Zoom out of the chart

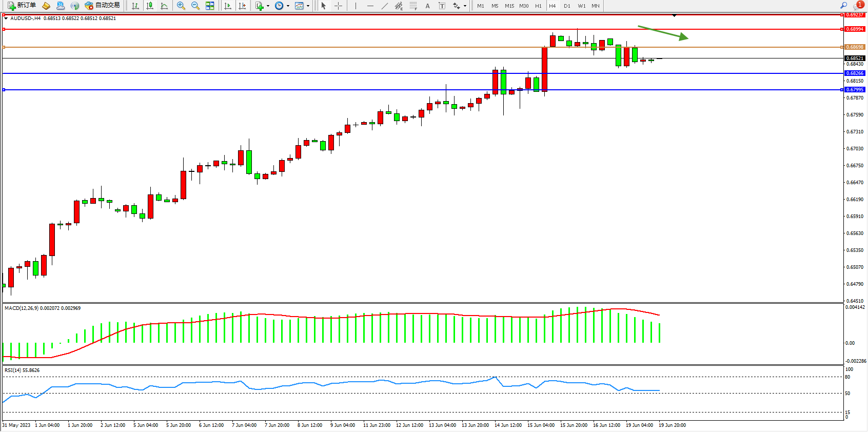(195, 6)
